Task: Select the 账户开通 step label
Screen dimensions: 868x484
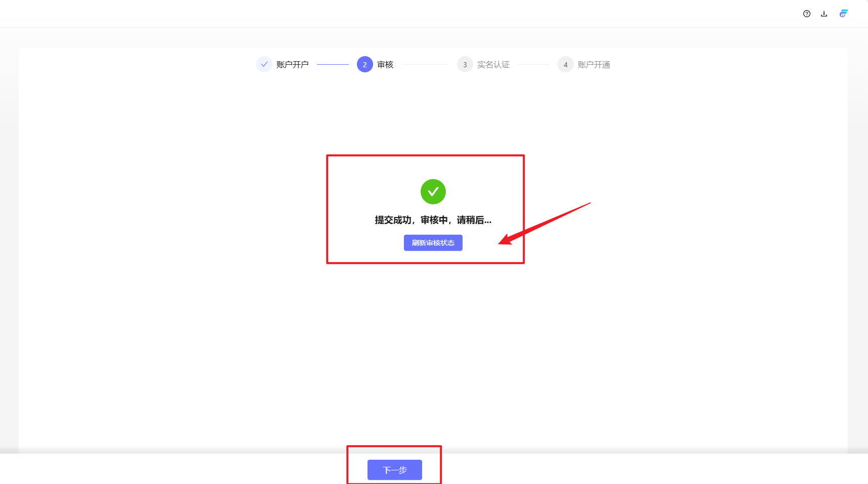Action: [x=593, y=65]
